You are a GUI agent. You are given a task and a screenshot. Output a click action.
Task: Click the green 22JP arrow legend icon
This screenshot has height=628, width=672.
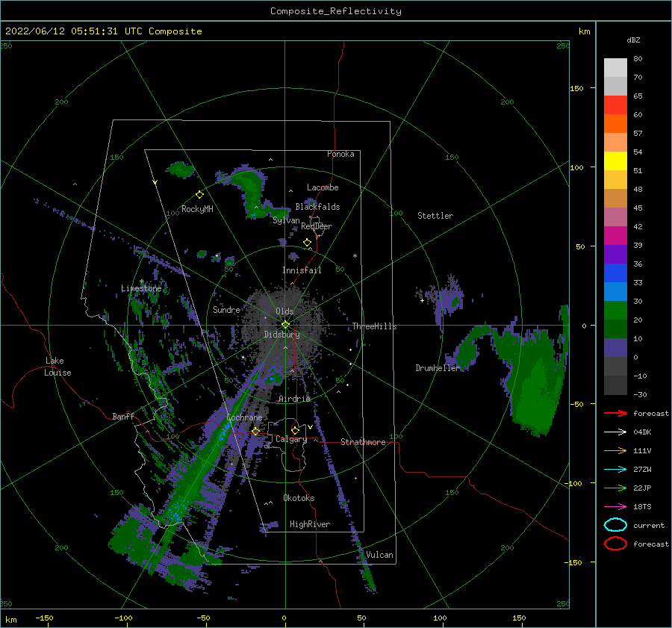[x=615, y=488]
